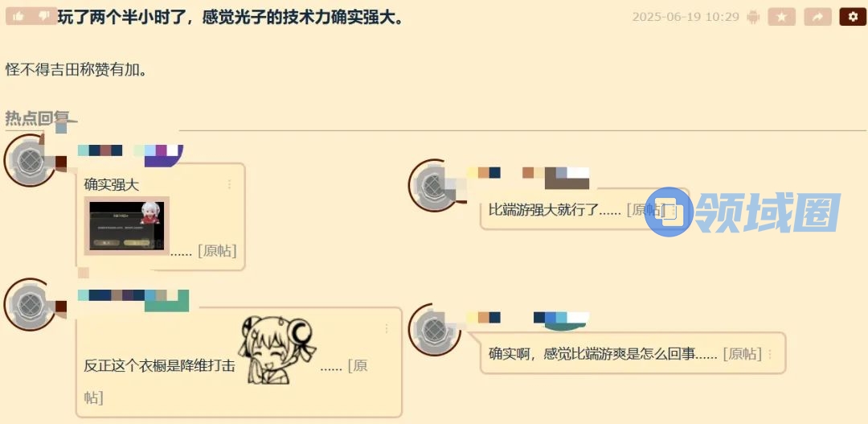The image size is (868, 424).
Task: Enlarge the game screenshot thumbnail in the reply
Action: pos(127,225)
